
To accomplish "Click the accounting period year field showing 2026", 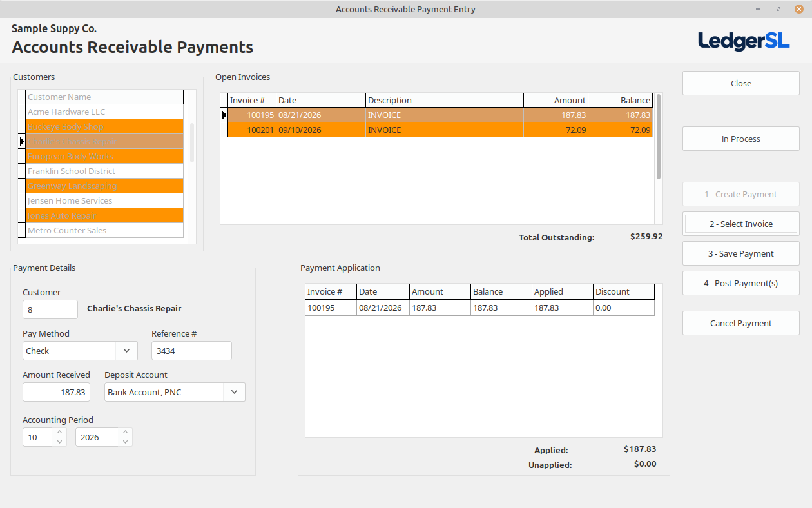I will click(x=97, y=437).
